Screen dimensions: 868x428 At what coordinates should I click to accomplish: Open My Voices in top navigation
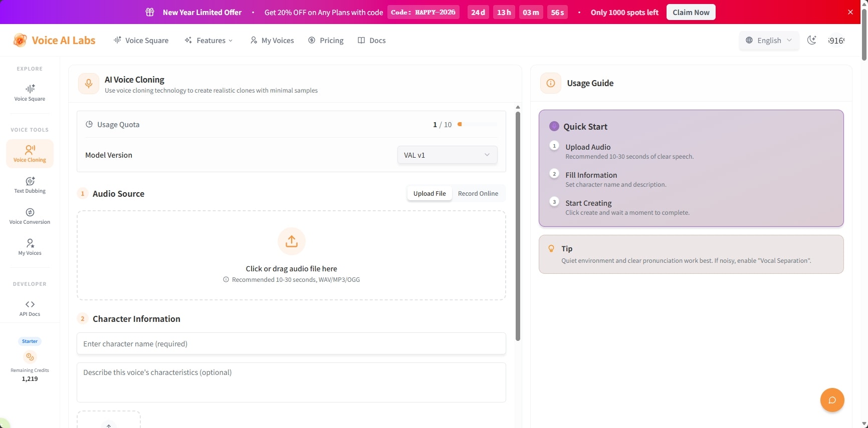[272, 40]
